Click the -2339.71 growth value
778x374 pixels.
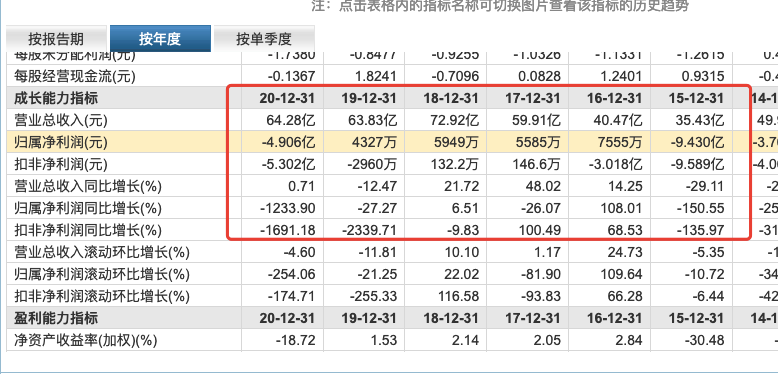pyautogui.click(x=370, y=231)
